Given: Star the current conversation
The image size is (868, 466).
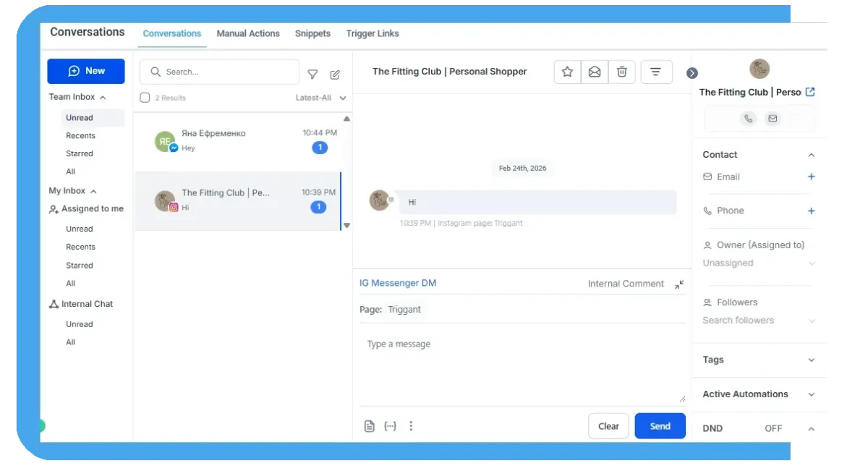Looking at the screenshot, I should 567,72.
